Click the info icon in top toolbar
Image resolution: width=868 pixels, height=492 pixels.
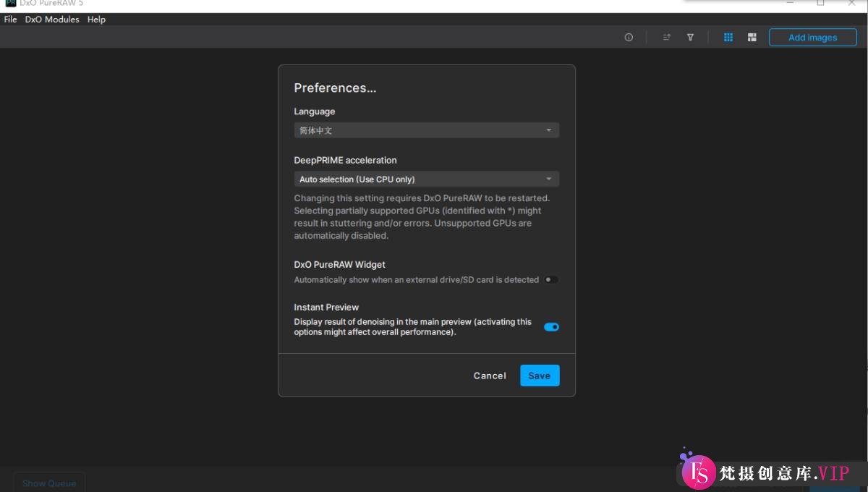point(629,38)
